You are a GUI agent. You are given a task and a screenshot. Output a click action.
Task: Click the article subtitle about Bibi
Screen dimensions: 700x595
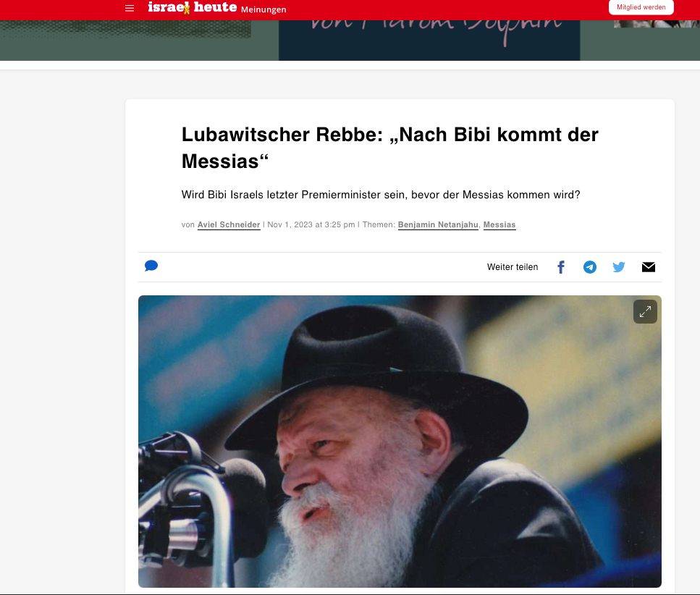[381, 195]
